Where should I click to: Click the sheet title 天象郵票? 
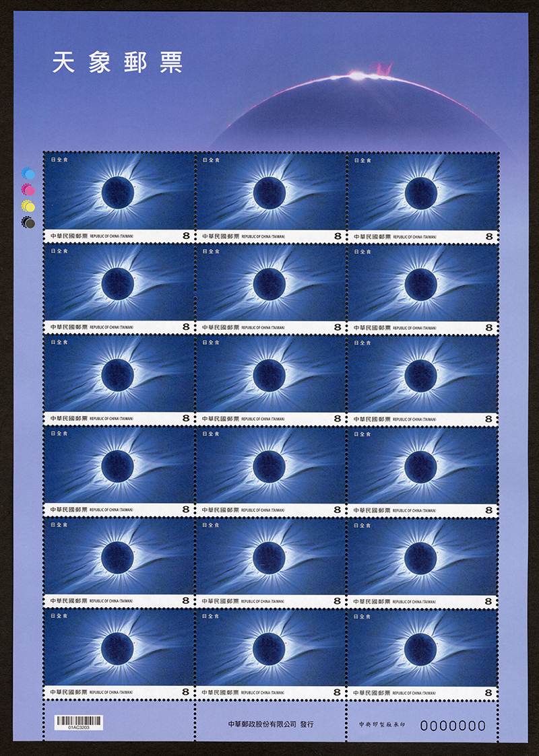(117, 63)
